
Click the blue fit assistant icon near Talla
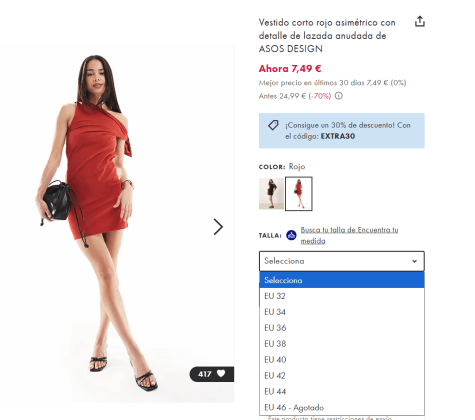pos(291,235)
